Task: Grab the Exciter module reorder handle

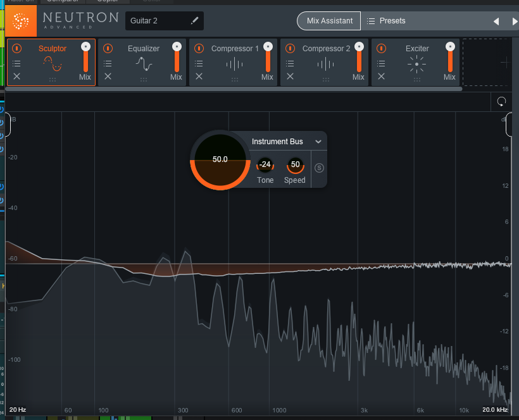Action: [x=417, y=80]
